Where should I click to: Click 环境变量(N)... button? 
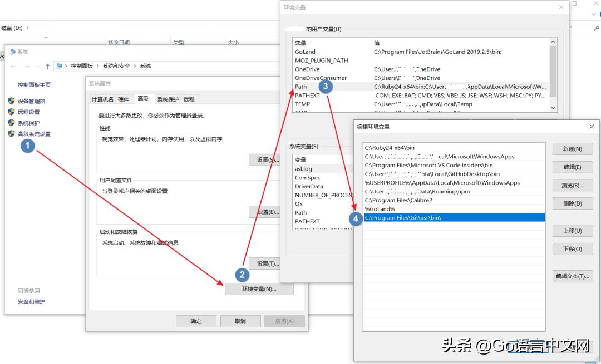259,289
